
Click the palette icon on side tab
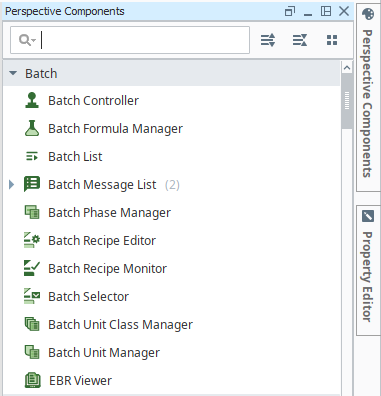[x=368, y=14]
